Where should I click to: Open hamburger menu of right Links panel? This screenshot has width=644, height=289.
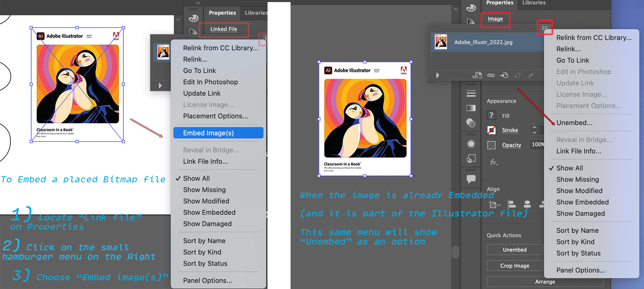545,28
